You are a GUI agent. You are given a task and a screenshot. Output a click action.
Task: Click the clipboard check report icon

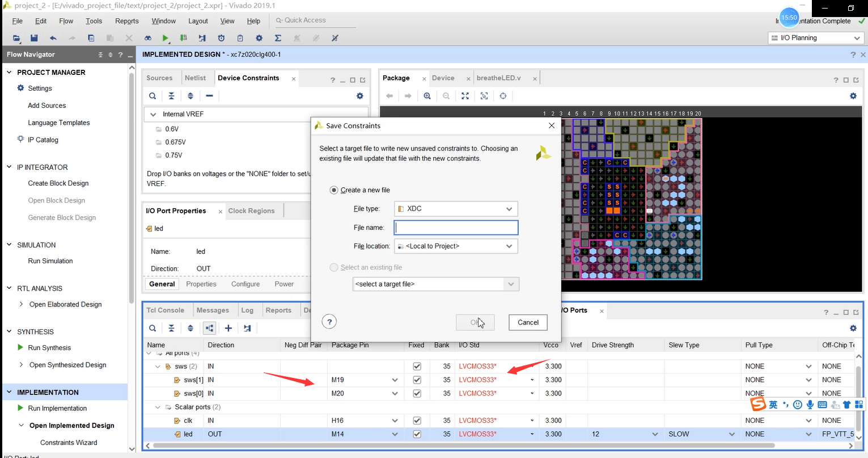pos(240,38)
